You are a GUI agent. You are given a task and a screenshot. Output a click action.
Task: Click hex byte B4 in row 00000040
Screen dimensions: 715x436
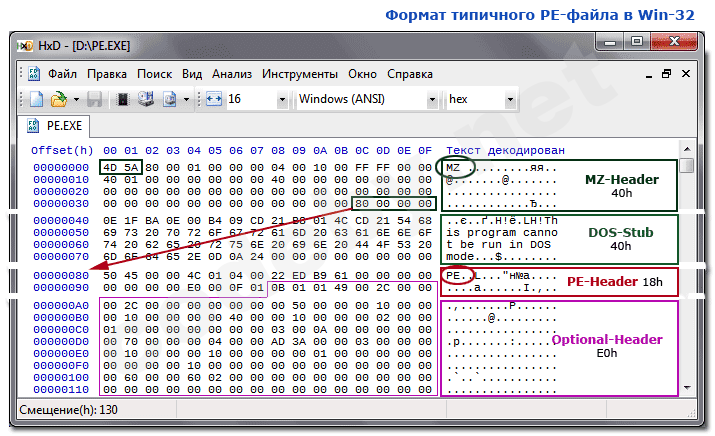[215, 221]
